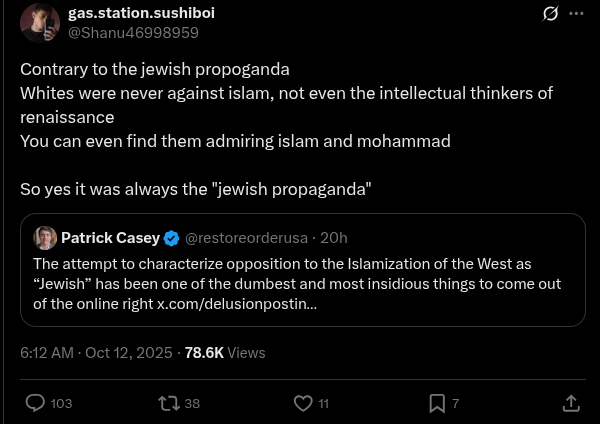Viewport: 600px width, 424px height.
Task: Click Patrick Casey's avatar in quoted post
Action: pos(45,238)
